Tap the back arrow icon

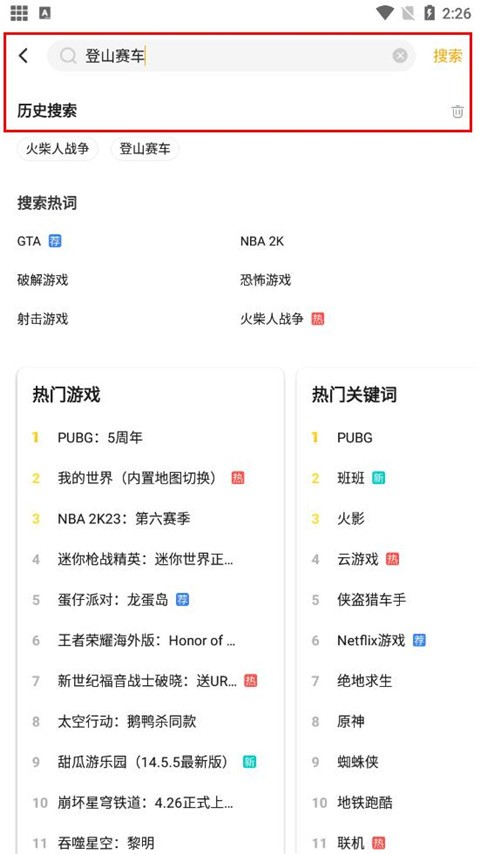coord(23,56)
